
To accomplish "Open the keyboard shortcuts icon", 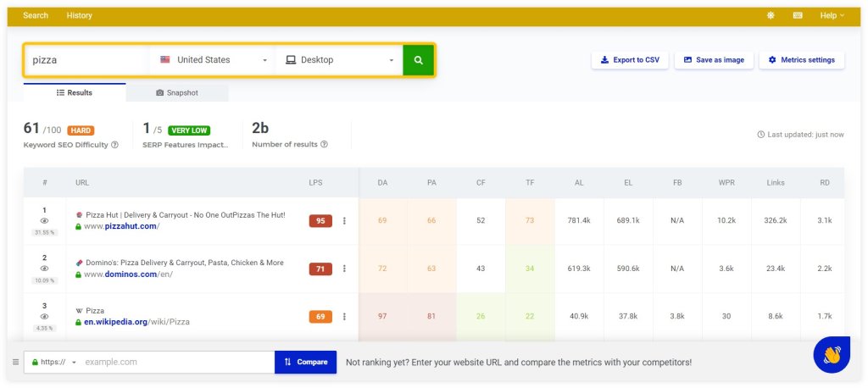I will coord(798,15).
